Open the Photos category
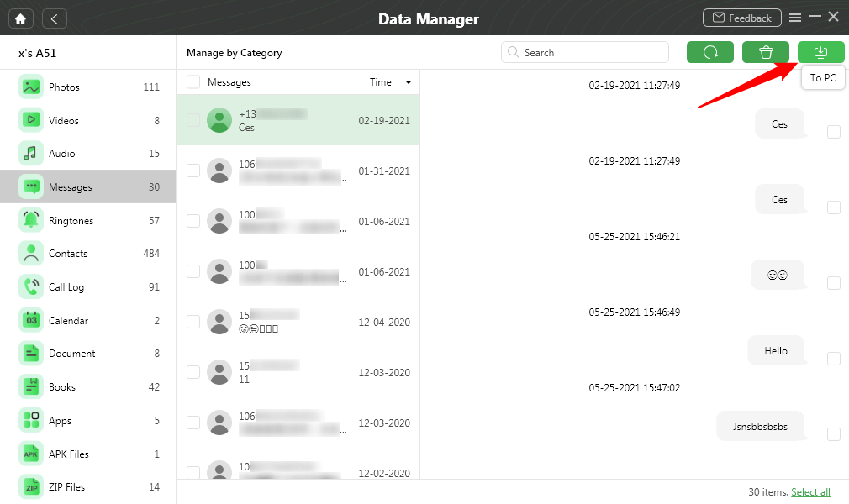The height and width of the screenshot is (504, 849). [x=64, y=87]
